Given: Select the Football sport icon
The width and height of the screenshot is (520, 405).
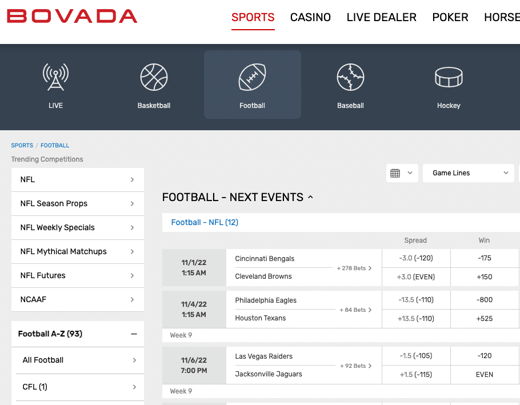Looking at the screenshot, I should point(252,77).
